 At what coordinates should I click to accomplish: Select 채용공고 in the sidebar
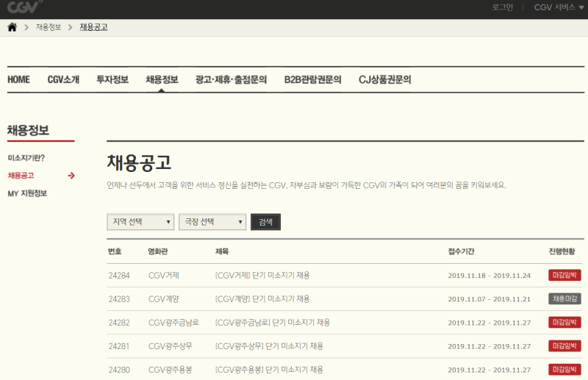(21, 176)
